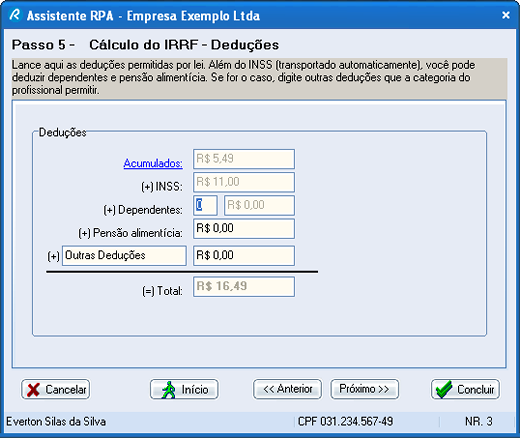Open the Acumulados link
The height and width of the screenshot is (438, 520).
pos(153,163)
